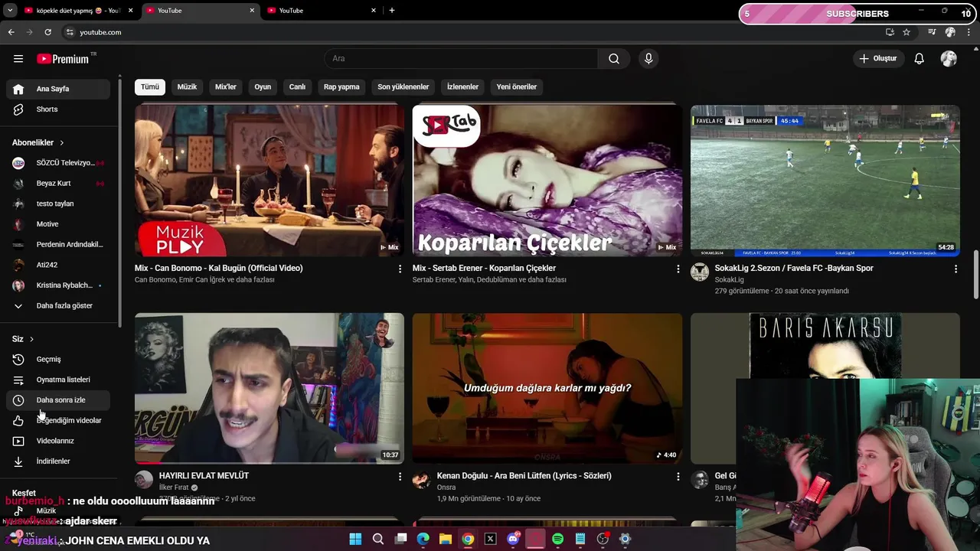Install app icon in address bar
The width and height of the screenshot is (980, 551).
pos(890,32)
